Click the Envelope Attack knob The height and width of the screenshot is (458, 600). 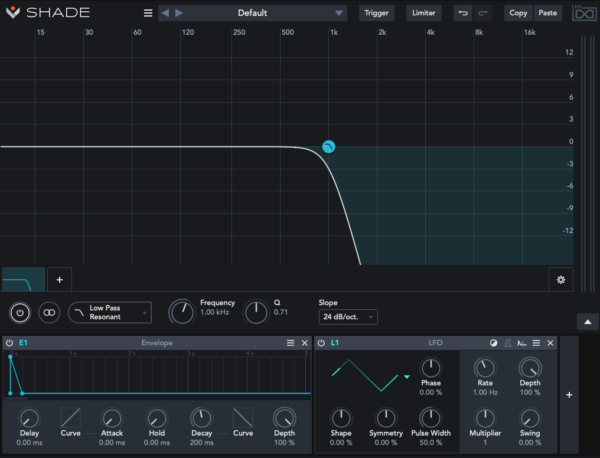112,419
